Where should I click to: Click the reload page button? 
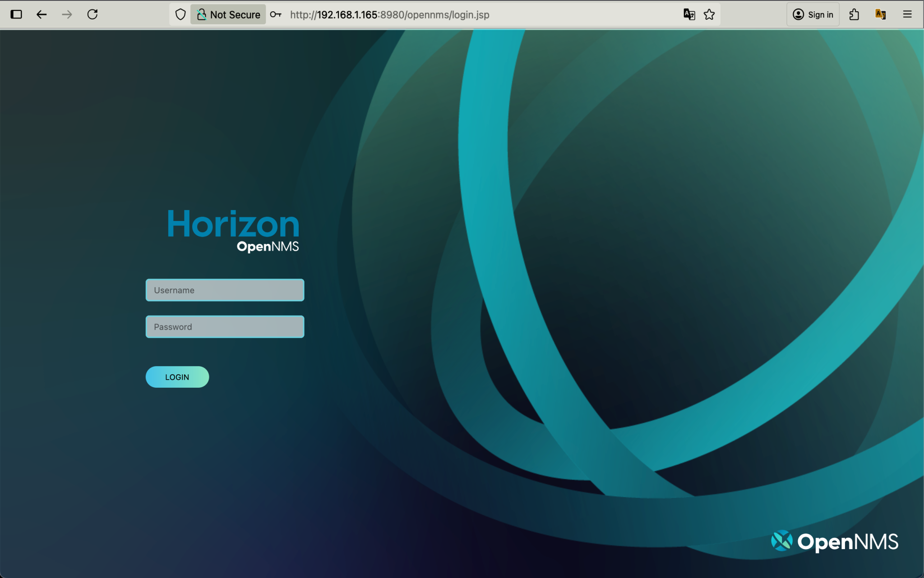(x=93, y=14)
